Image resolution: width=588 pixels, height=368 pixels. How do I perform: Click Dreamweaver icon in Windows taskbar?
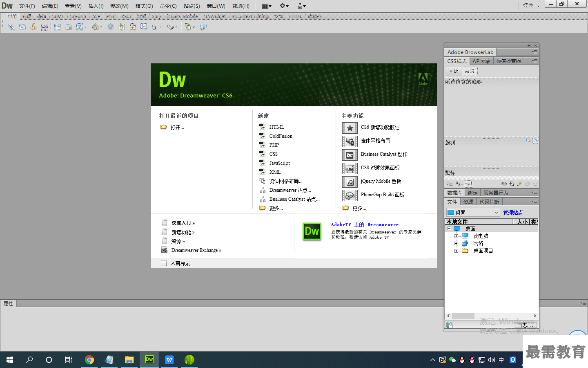tap(149, 360)
